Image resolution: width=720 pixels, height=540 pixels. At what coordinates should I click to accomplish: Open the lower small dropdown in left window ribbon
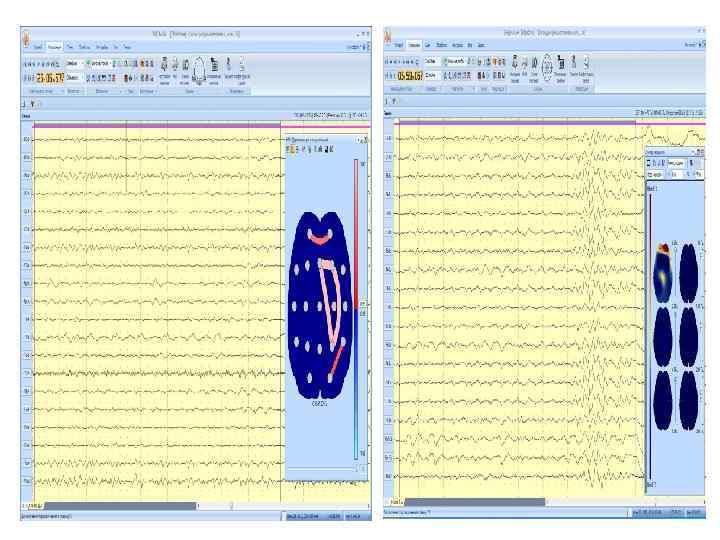(73, 78)
